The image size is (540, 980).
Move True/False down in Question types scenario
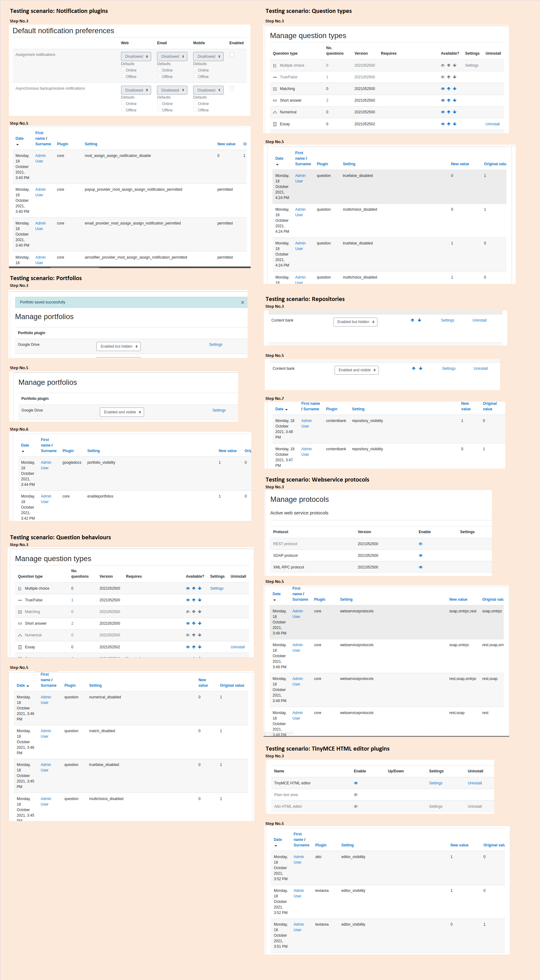click(x=455, y=77)
